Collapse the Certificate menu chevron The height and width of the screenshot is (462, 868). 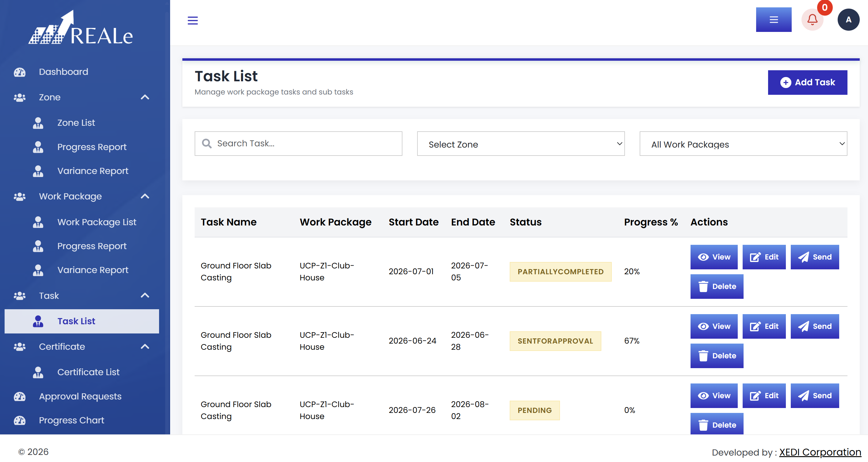(145, 347)
